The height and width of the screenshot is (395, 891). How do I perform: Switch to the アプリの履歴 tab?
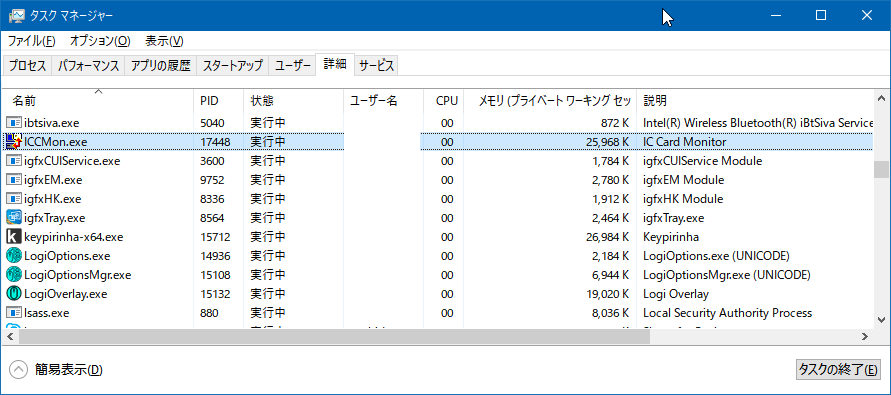click(161, 65)
